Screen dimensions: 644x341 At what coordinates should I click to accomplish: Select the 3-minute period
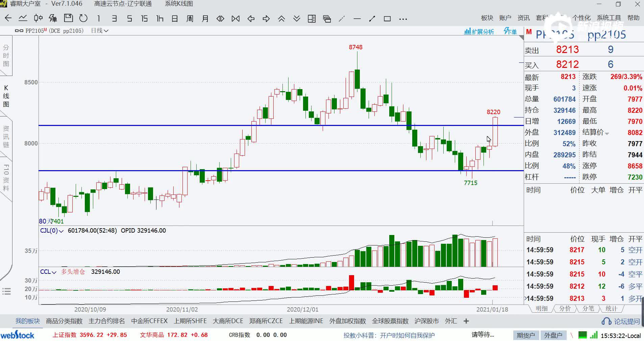click(x=114, y=18)
